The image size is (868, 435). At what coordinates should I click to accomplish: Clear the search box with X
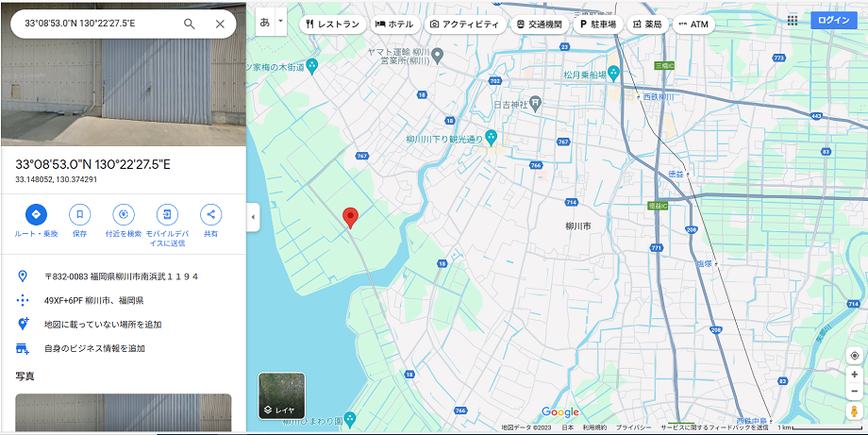click(x=220, y=24)
